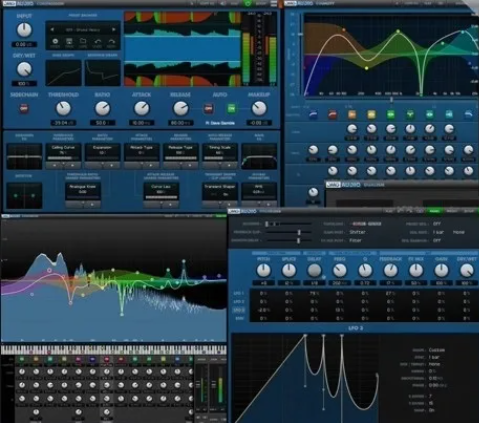Click the Dry/Wet knob in compressor
The width and height of the screenshot is (479, 423).
click(x=24, y=69)
